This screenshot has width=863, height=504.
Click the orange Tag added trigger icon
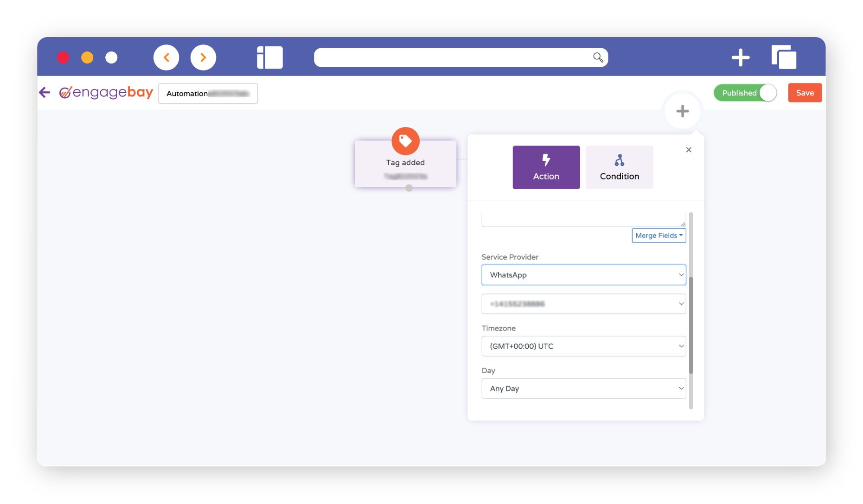[405, 141]
